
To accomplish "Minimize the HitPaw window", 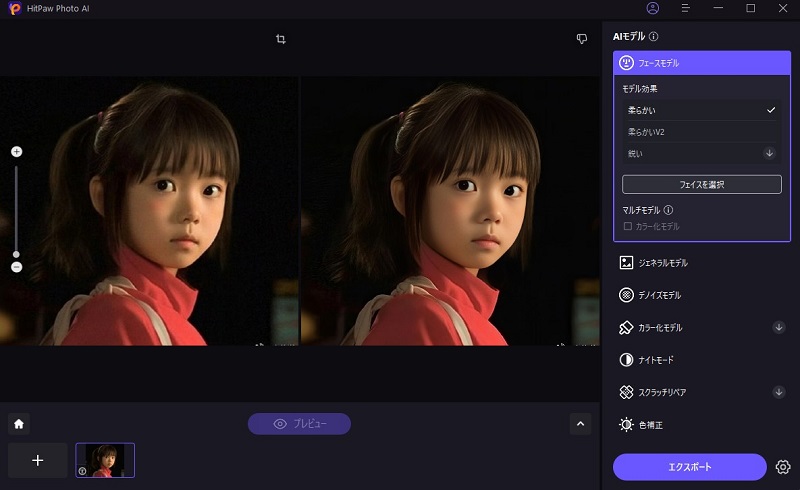I will [718, 8].
